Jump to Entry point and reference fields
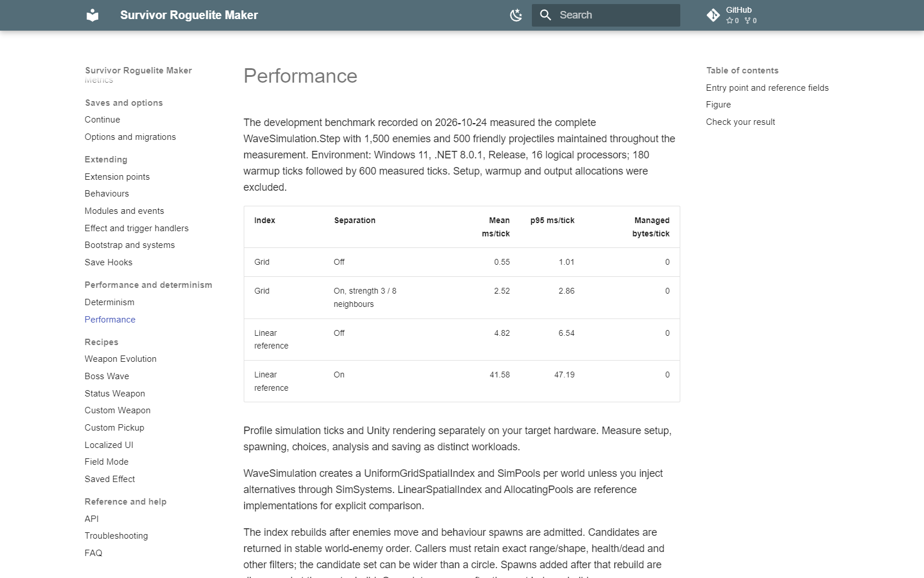 (767, 88)
